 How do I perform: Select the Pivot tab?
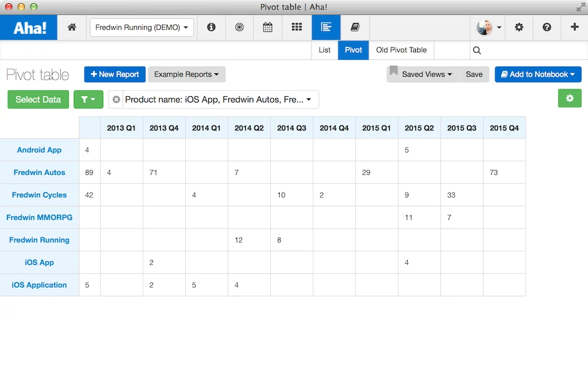click(x=353, y=50)
